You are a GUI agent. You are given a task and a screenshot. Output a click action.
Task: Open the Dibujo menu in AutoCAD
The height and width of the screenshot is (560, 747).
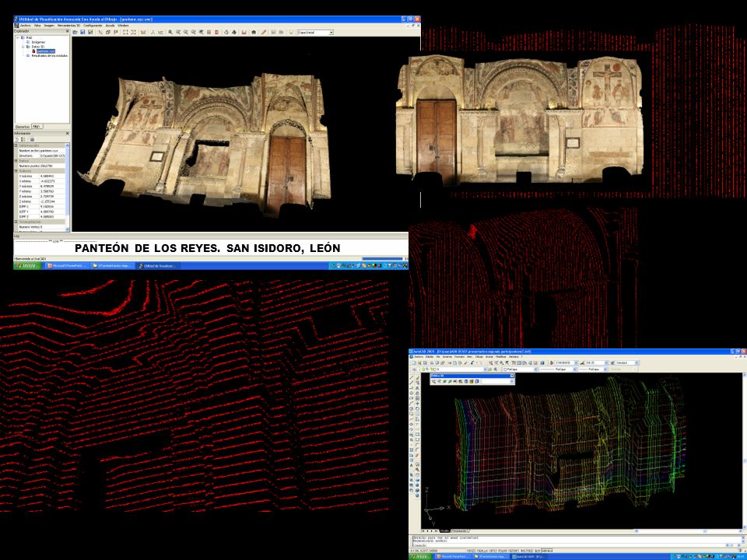(479, 357)
